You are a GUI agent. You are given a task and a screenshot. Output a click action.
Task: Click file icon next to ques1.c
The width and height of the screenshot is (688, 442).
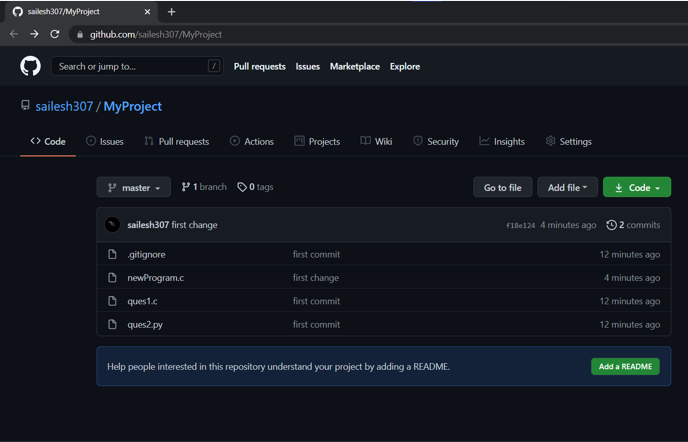tap(112, 301)
